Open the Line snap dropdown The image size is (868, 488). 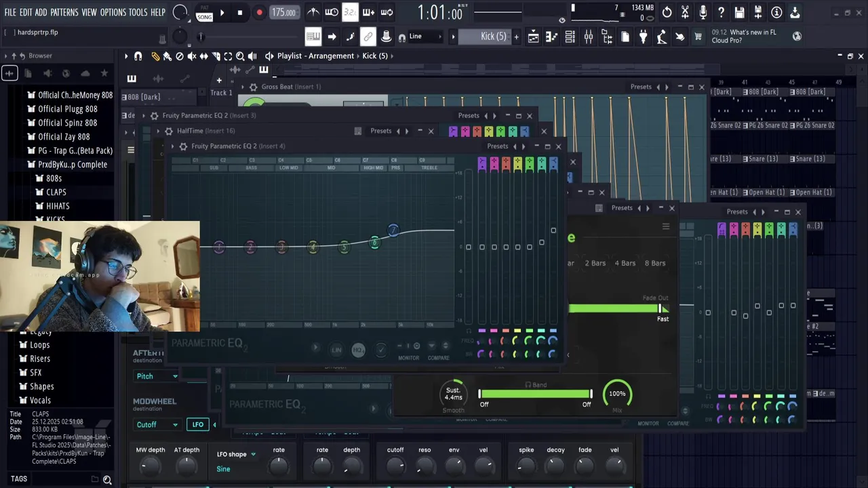tap(424, 37)
